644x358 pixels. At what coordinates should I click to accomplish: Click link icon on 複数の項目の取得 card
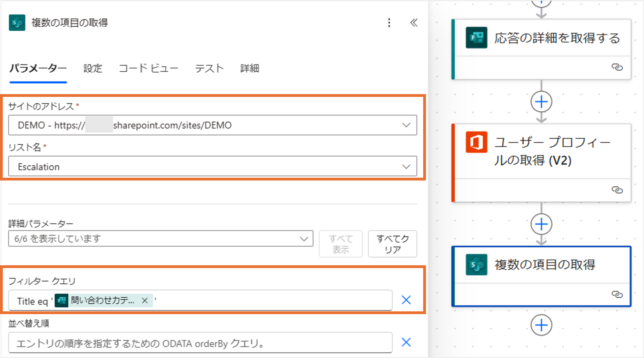pyautogui.click(x=617, y=294)
